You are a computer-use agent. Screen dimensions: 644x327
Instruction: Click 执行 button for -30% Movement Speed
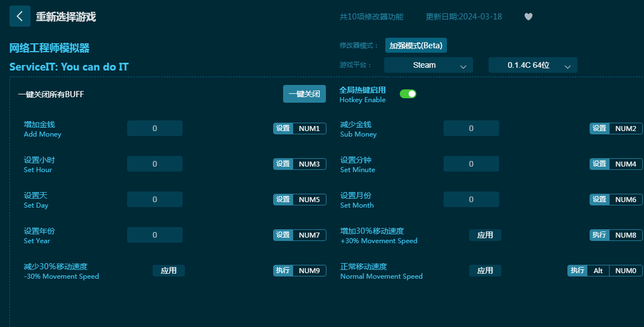coord(283,271)
